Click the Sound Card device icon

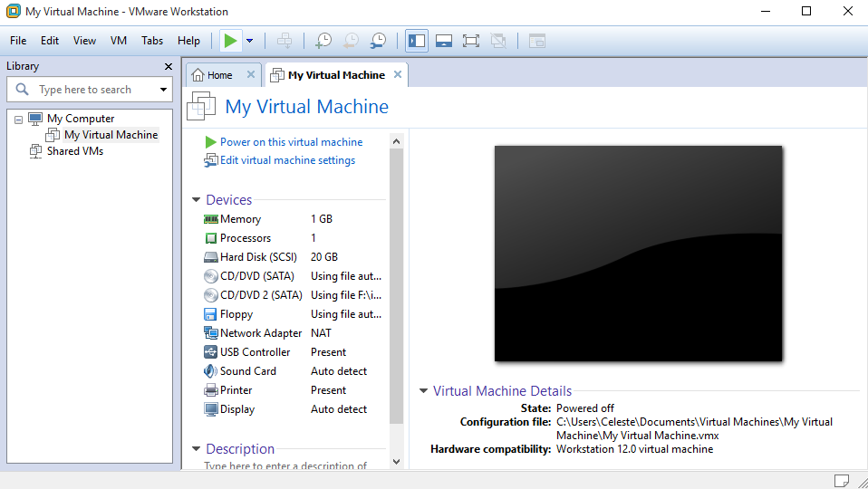(x=211, y=371)
